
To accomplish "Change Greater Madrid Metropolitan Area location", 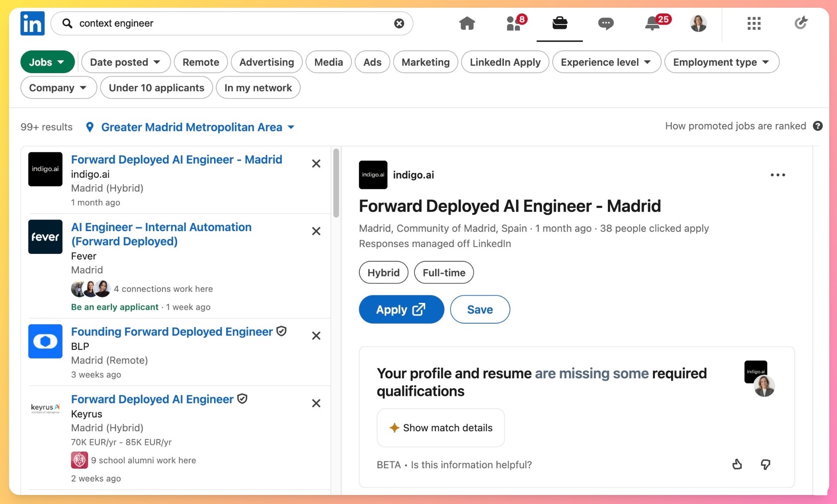I will coord(198,127).
